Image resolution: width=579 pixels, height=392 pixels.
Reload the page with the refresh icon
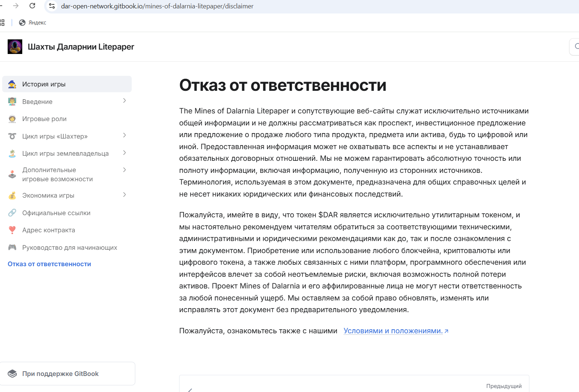click(32, 6)
